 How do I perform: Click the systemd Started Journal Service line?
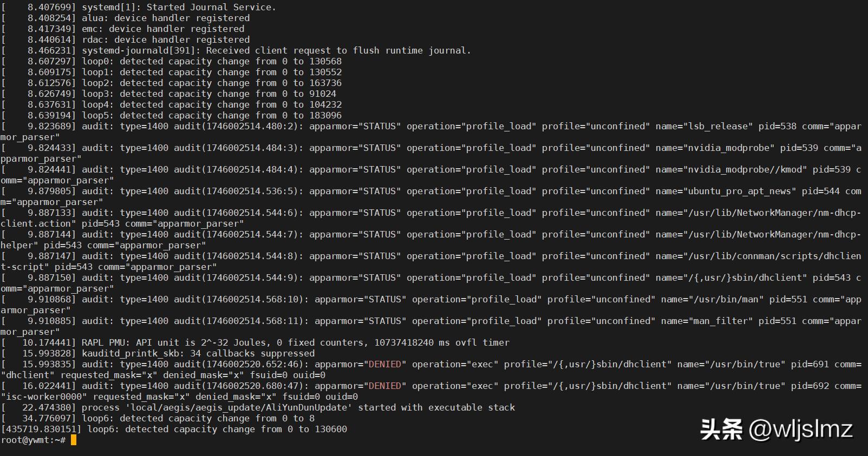tap(139, 7)
